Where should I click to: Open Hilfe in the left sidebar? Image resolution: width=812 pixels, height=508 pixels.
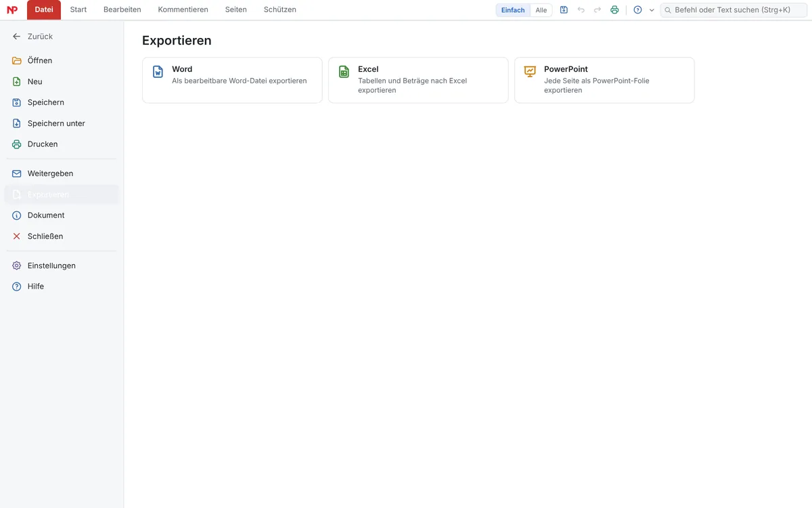coord(62,287)
